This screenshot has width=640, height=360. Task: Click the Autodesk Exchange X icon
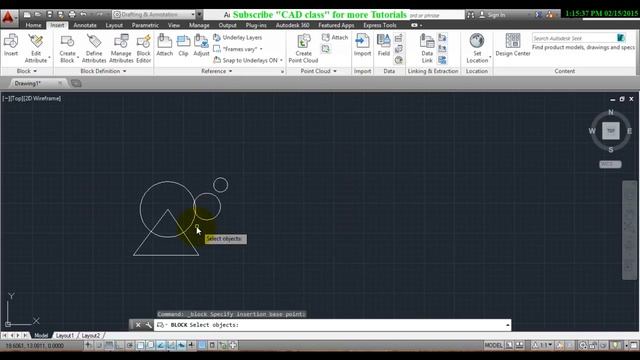point(538,15)
